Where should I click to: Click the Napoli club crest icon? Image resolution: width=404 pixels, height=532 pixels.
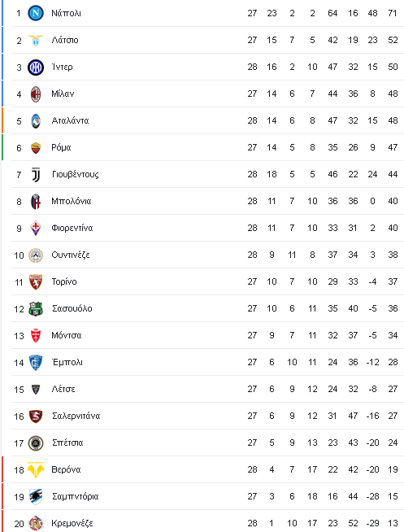pos(36,13)
